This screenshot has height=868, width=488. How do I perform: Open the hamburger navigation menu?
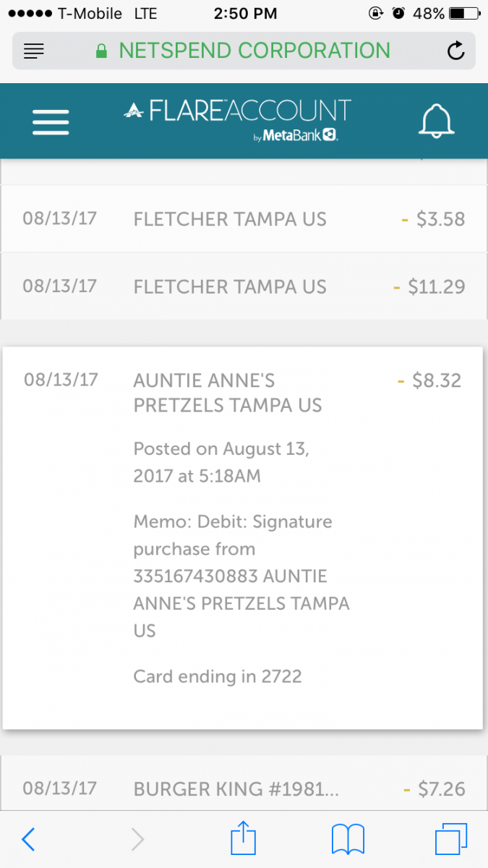click(x=51, y=122)
